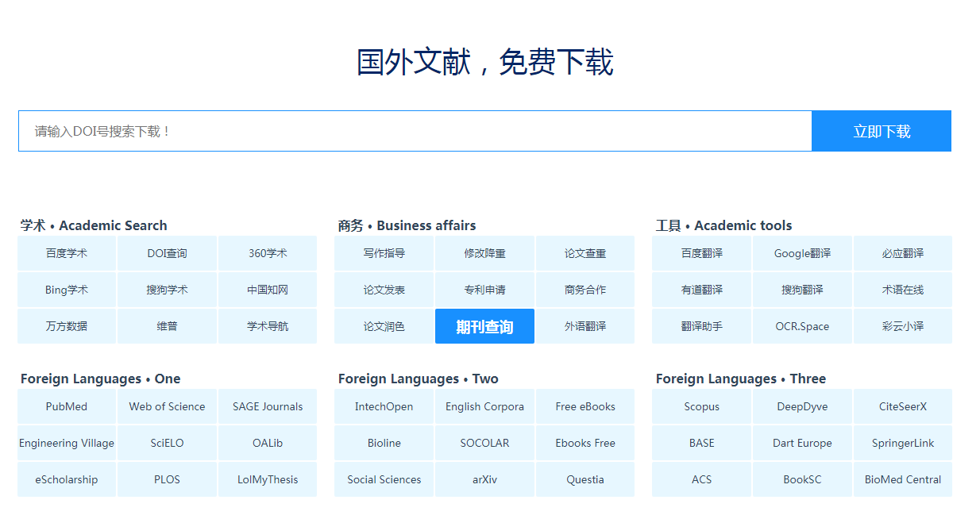Choose the BioMed Central tile
Image resolution: width=980 pixels, height=519 pixels.
(903, 479)
